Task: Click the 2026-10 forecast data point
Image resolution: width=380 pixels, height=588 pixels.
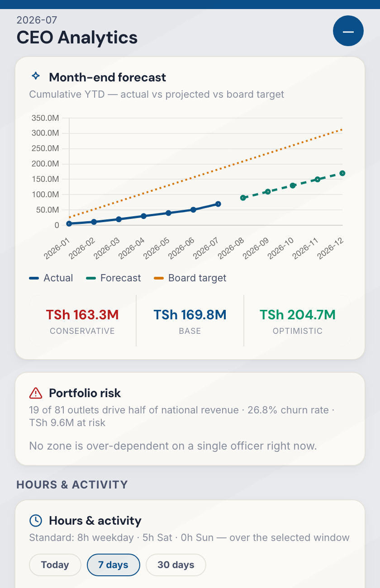Action: click(x=293, y=185)
